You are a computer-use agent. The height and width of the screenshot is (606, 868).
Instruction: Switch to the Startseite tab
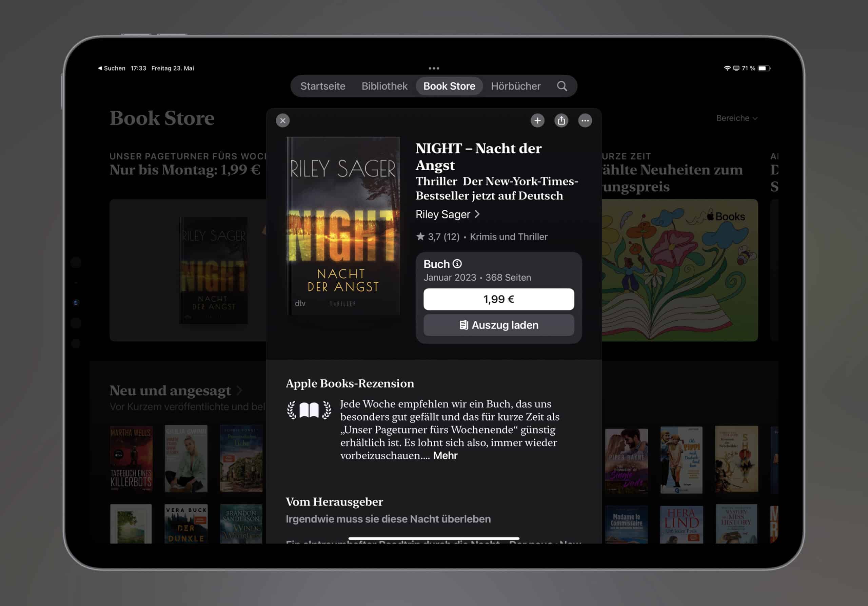[x=322, y=86]
